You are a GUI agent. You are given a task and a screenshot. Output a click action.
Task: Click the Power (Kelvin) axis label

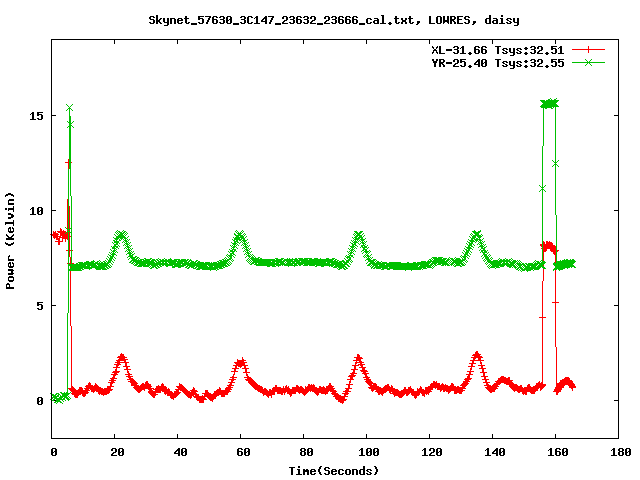10,241
